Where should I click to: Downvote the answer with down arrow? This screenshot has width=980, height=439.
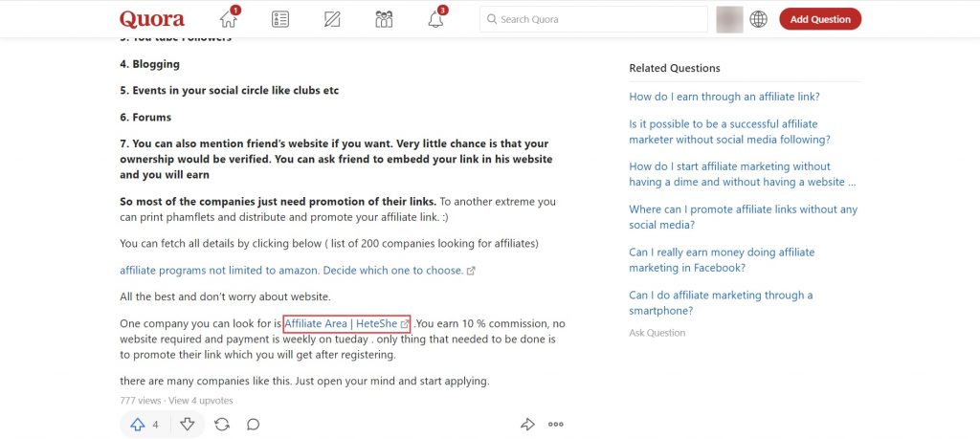tap(188, 425)
